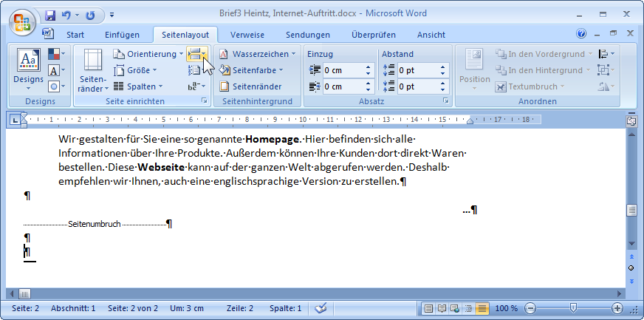Increase the left indent value

369,67
